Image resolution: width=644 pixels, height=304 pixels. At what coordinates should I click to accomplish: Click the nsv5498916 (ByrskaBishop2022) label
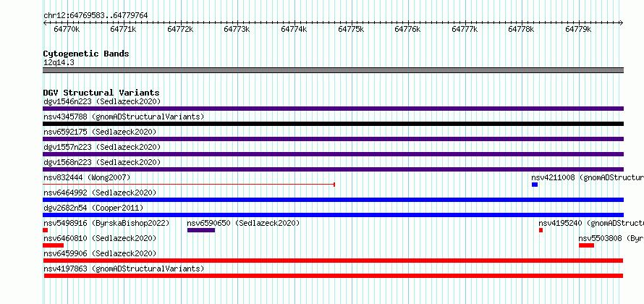106,223
